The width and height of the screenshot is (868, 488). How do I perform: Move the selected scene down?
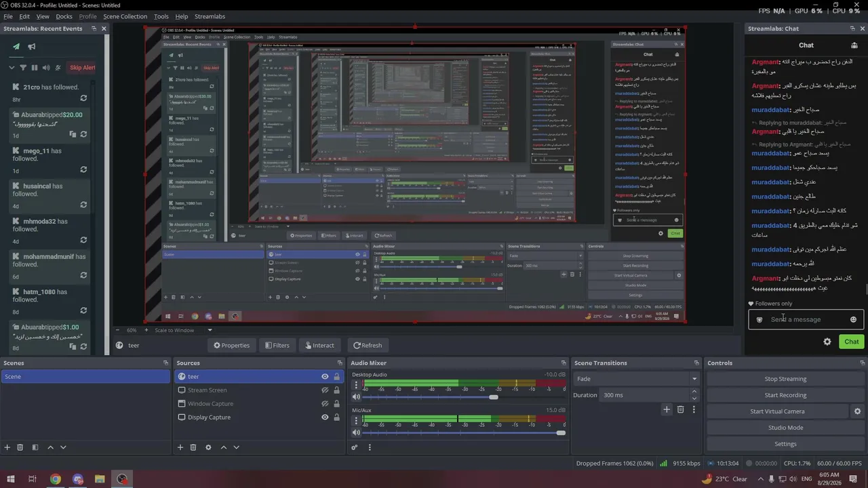coord(63,447)
